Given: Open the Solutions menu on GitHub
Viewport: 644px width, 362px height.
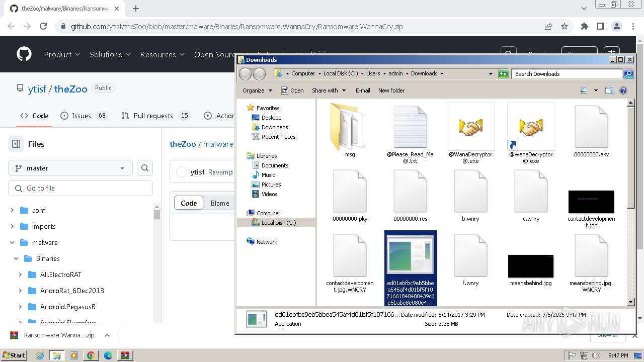Looking at the screenshot, I should click(110, 54).
